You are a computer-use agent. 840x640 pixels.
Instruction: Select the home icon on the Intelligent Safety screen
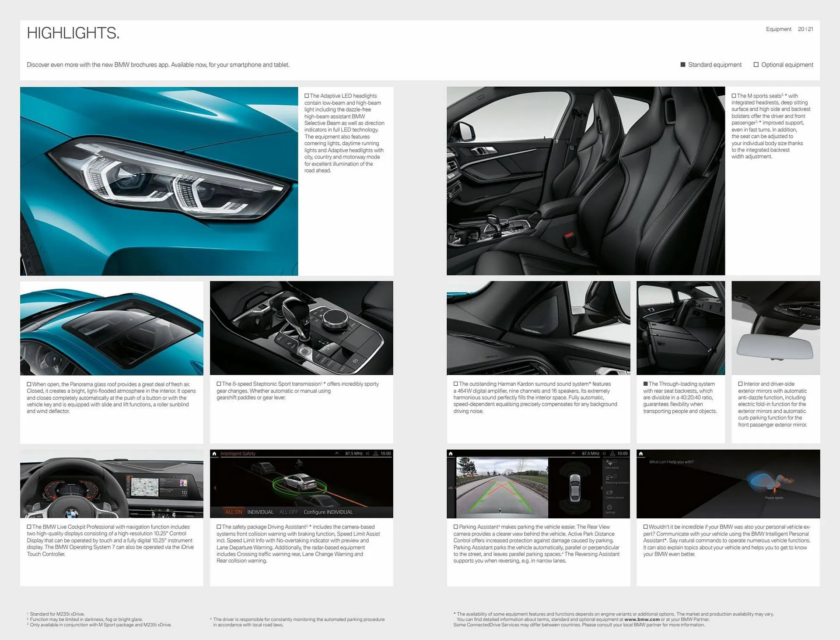[x=214, y=454]
